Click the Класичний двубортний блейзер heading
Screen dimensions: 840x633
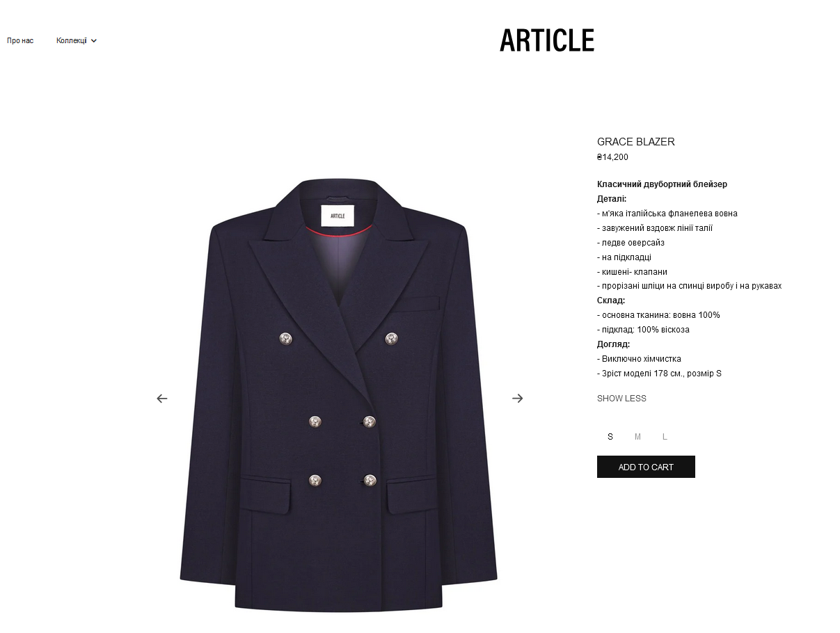pos(662,184)
